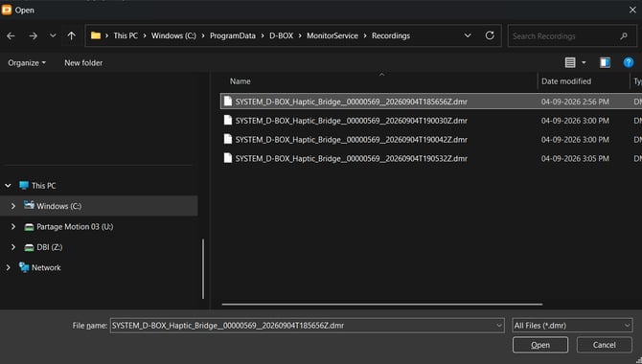
Task: Toggle the preview pane
Action: pyautogui.click(x=606, y=62)
